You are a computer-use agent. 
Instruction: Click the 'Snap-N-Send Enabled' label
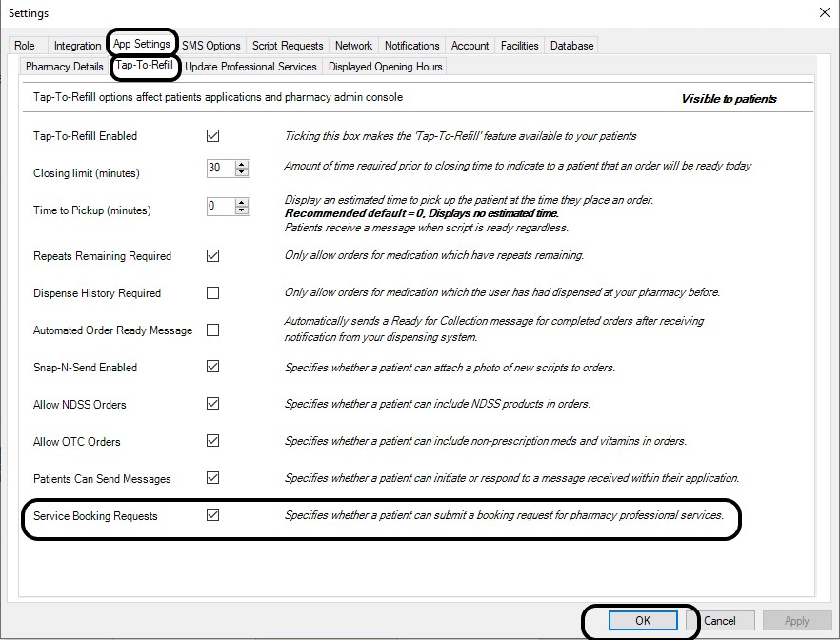click(x=85, y=368)
